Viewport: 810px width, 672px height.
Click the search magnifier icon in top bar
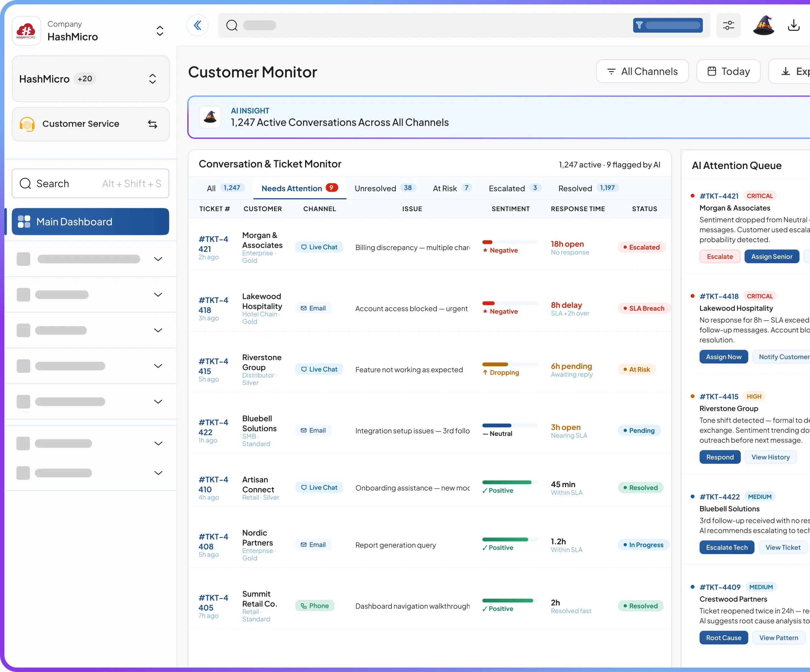pyautogui.click(x=232, y=25)
